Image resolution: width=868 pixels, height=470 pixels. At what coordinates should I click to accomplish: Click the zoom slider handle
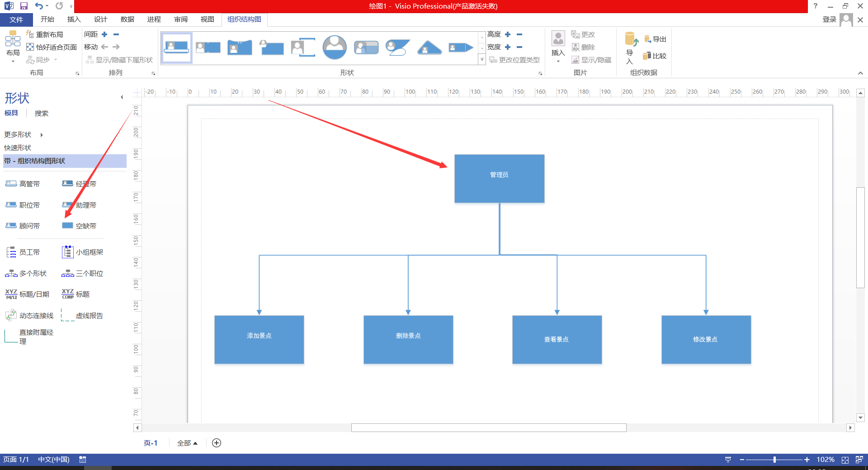(774, 460)
